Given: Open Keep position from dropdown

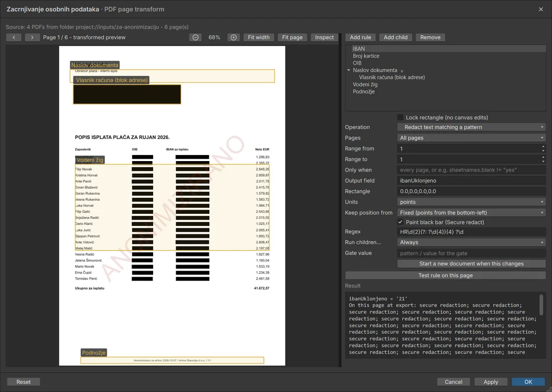Looking at the screenshot, I should (x=471, y=213).
